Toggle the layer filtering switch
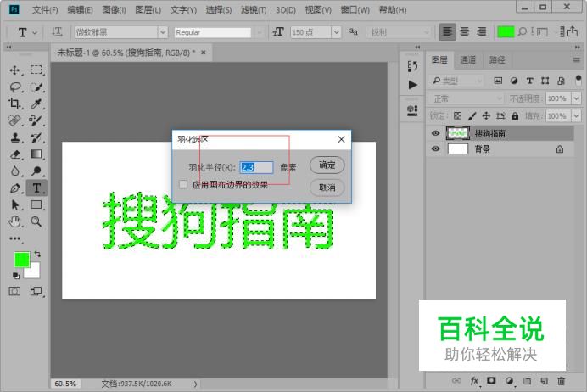This screenshot has width=587, height=392. (x=579, y=80)
